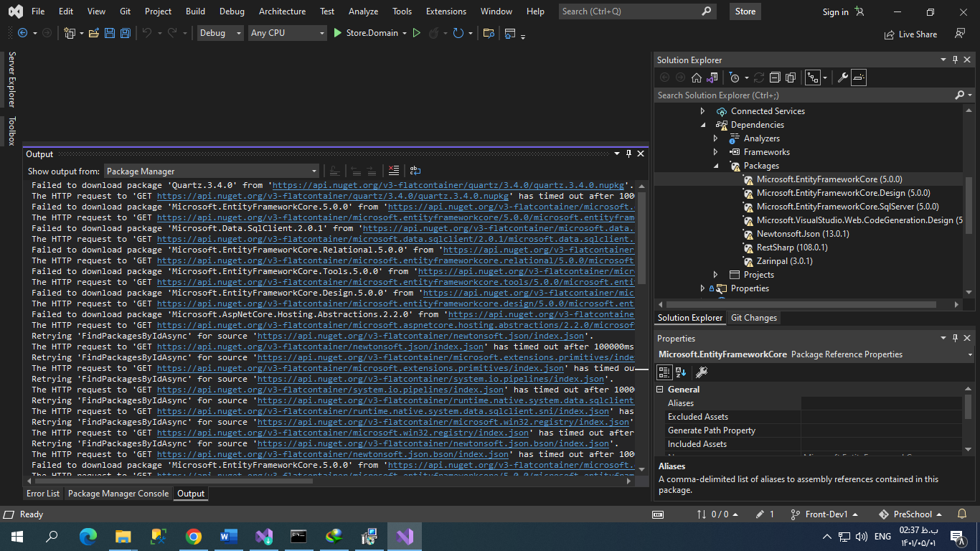Click Switch Views icon in Solution Explorer
980x551 pixels.
click(712, 77)
